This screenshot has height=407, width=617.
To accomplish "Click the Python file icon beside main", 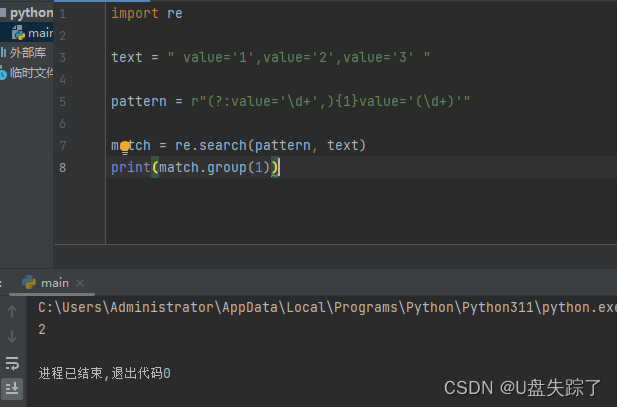I will click(18, 33).
